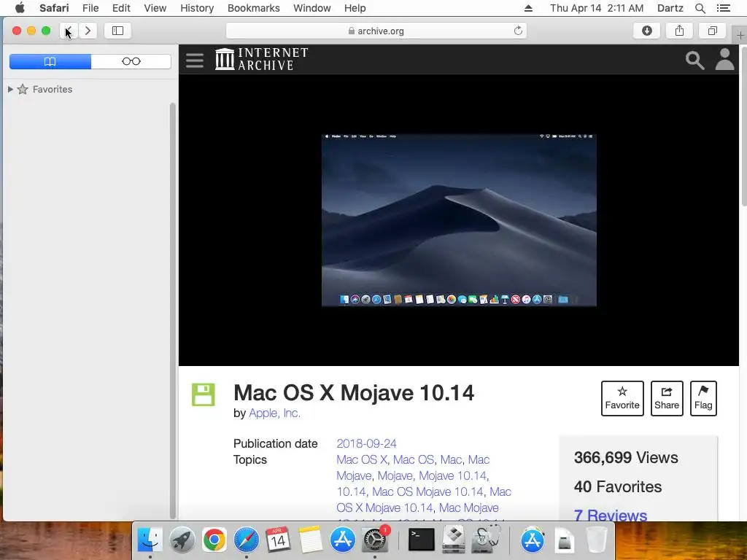This screenshot has width=747, height=560.
Task: Launch Google Chrome from the Dock
Action: 214,540
